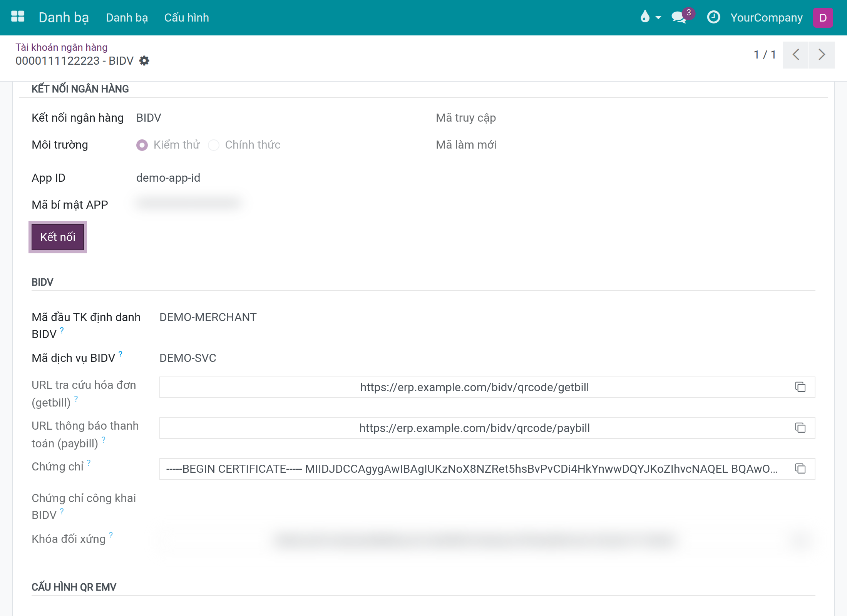
Task: Open the chat conversations icon with badge
Action: [x=682, y=16]
